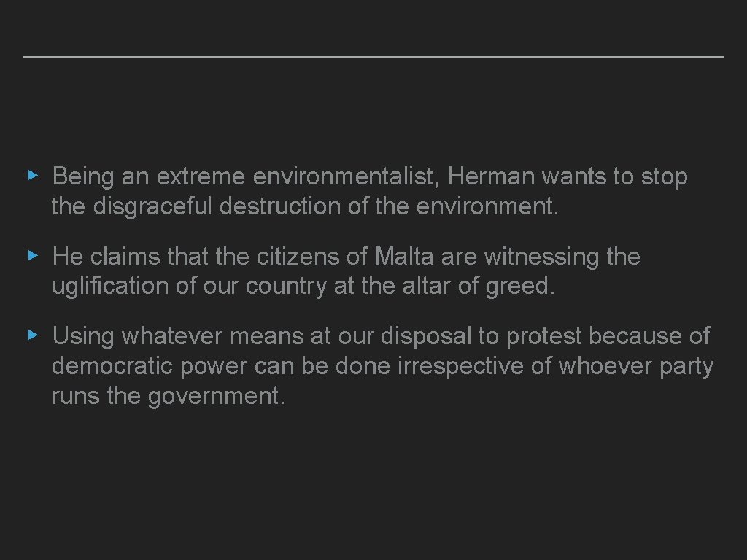
Task: Click the word "party" ending third bullet line
Action: 686,366
